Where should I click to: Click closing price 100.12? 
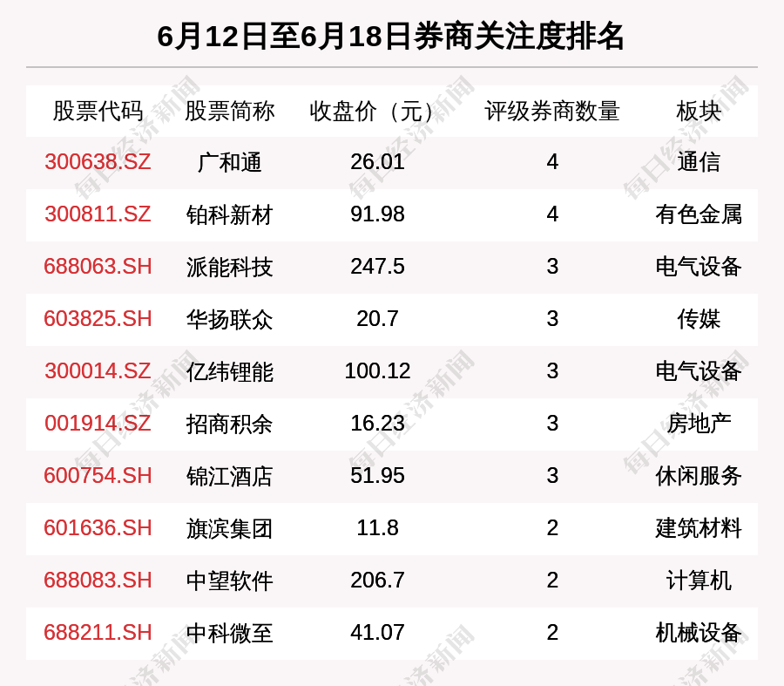point(377,370)
